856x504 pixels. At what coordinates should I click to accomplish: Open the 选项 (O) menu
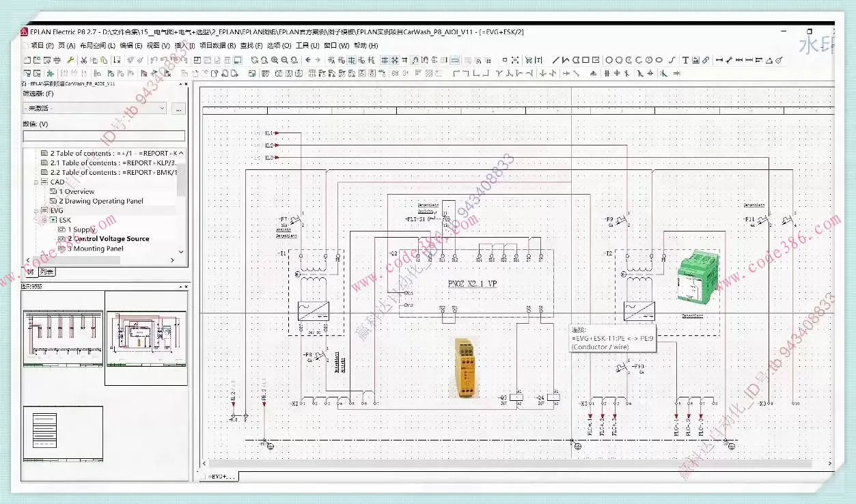279,46
